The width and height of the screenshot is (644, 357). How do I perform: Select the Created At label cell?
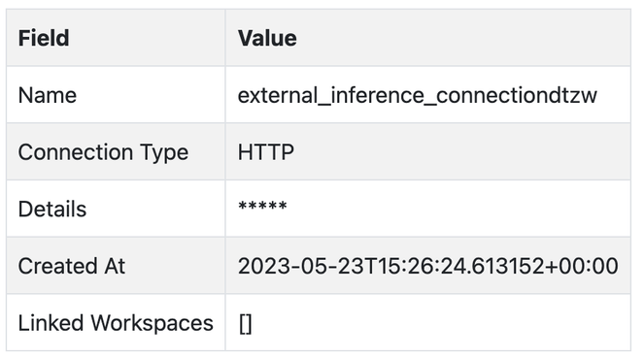[116, 266]
